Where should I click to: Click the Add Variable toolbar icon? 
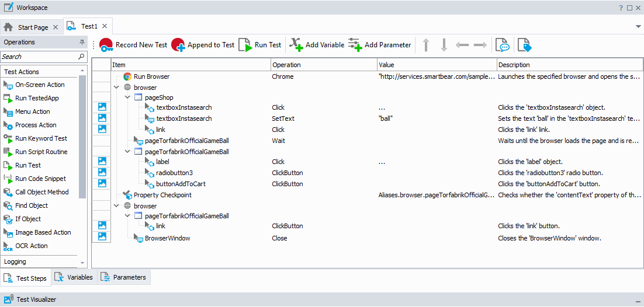[297, 45]
